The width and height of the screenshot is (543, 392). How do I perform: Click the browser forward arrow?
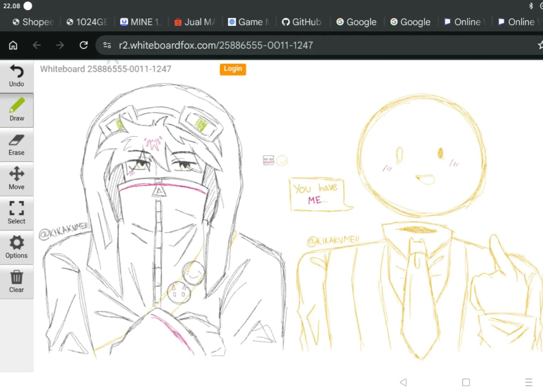click(x=60, y=45)
